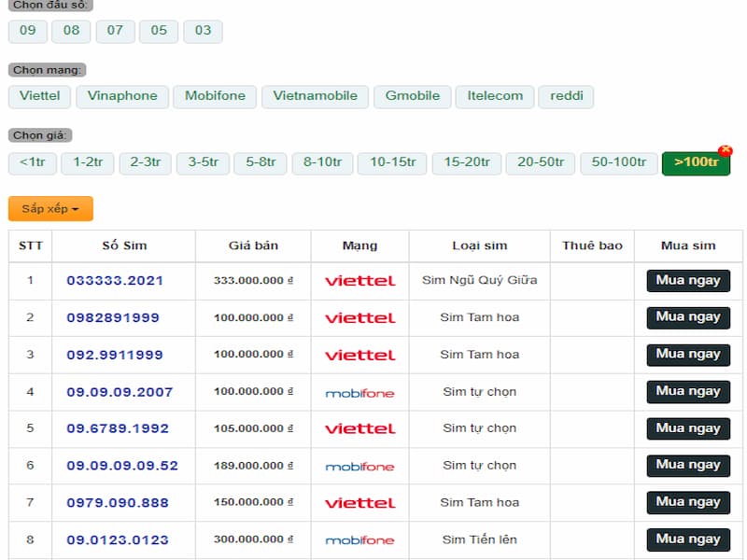Select the reddi network filter
Viewport: 747px width, 560px height.
click(566, 97)
